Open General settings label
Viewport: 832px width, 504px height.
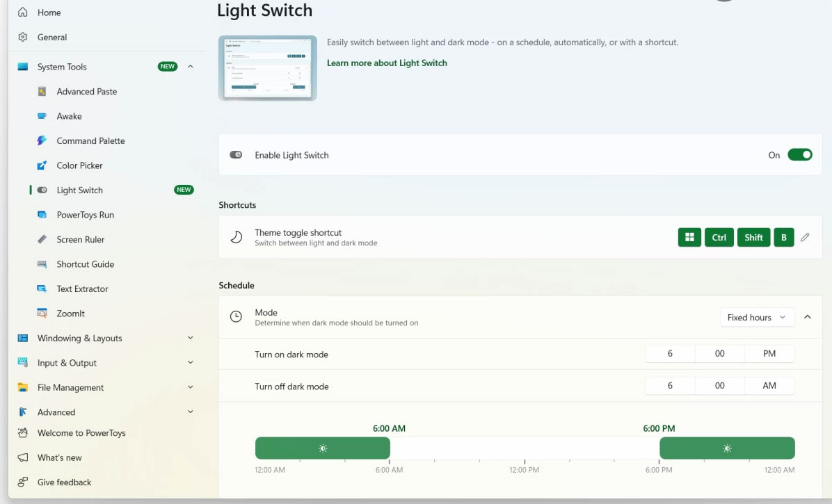[x=52, y=37]
